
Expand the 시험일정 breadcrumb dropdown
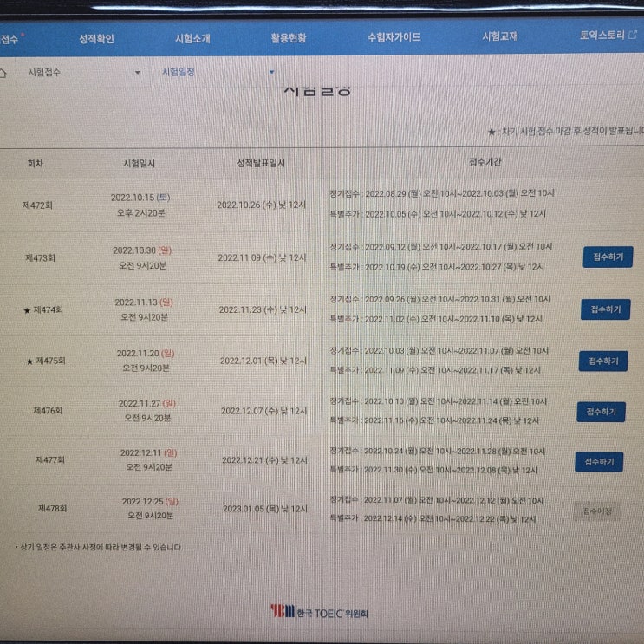click(218, 72)
